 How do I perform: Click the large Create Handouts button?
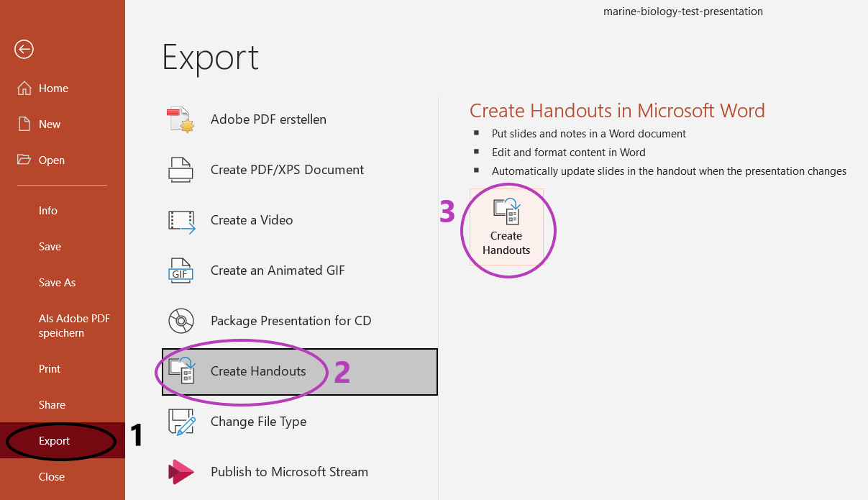pyautogui.click(x=506, y=227)
